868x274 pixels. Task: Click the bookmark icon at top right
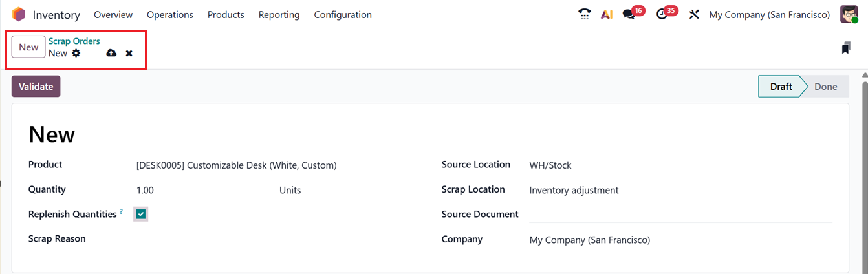point(846,48)
